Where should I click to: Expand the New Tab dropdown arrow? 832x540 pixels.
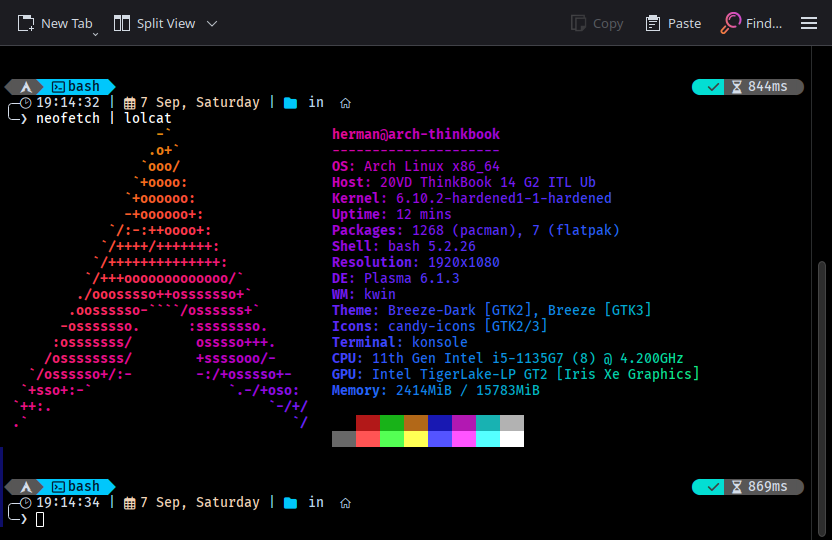96,34
